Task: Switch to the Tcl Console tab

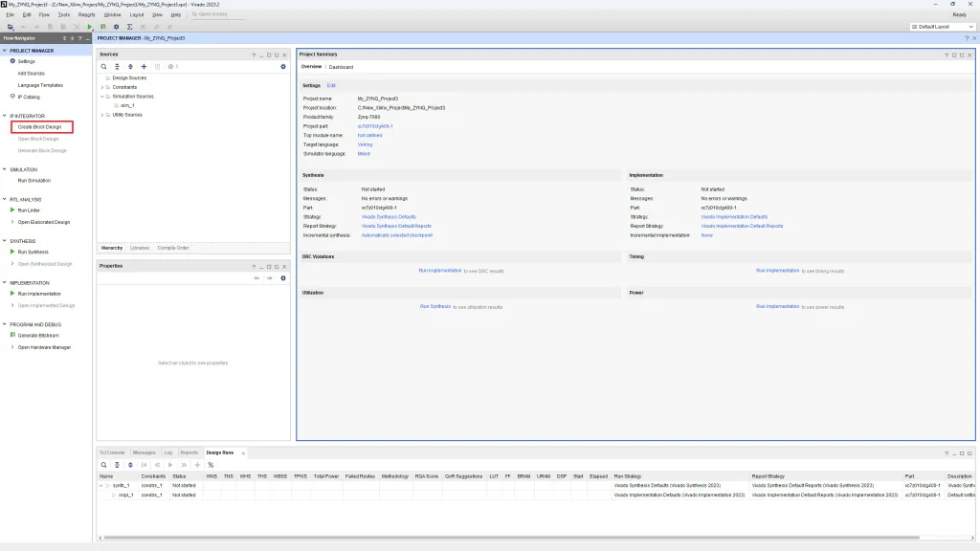Action: (113, 452)
